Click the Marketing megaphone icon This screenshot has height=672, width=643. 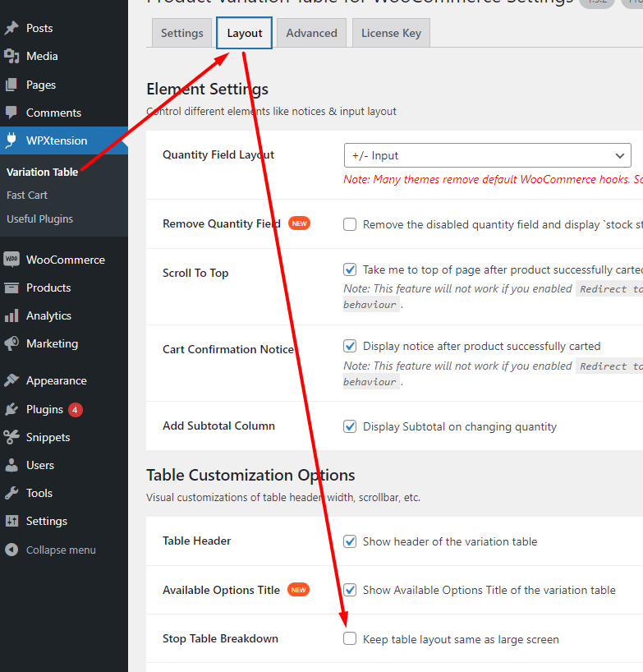[x=11, y=343]
